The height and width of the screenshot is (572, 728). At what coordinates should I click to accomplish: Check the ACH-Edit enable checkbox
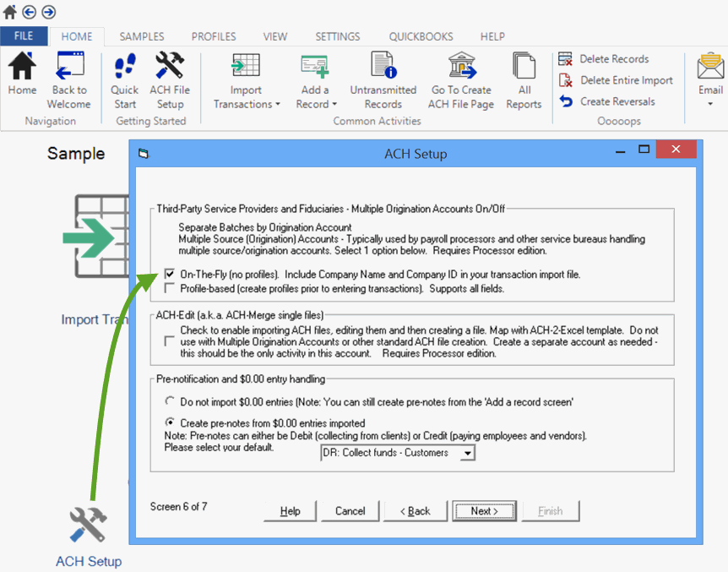(x=171, y=340)
